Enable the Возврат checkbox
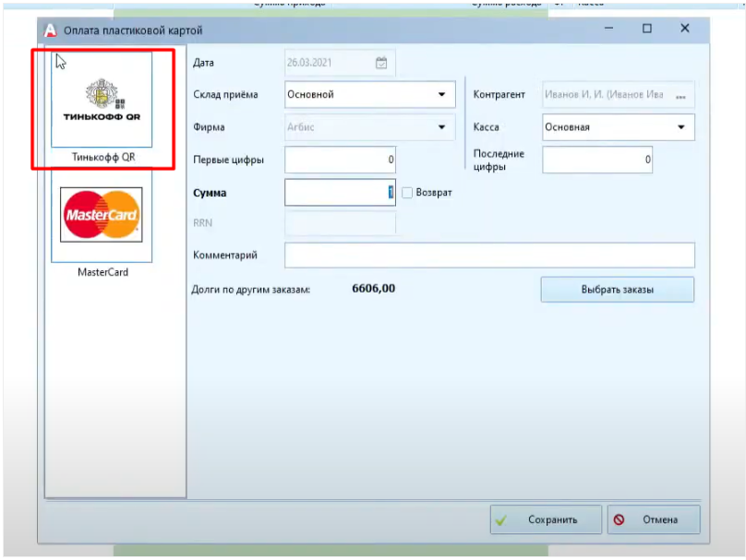The height and width of the screenshot is (560, 746). pyautogui.click(x=407, y=193)
